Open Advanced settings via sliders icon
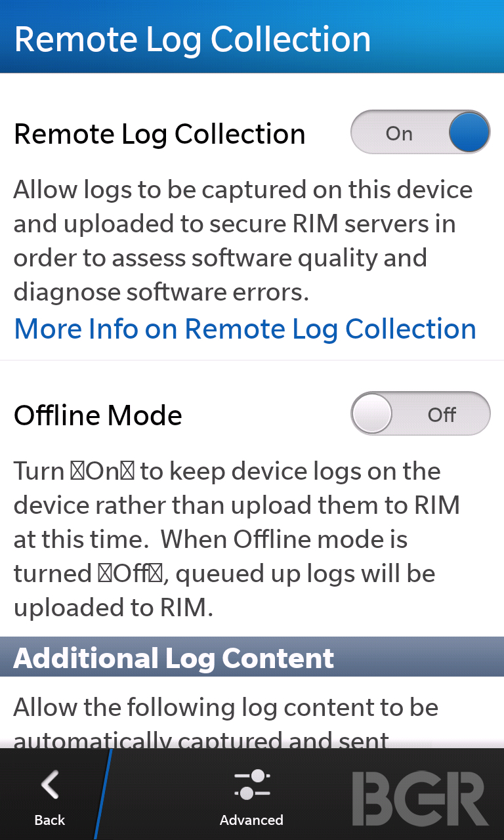This screenshot has height=840, width=504. point(251,785)
